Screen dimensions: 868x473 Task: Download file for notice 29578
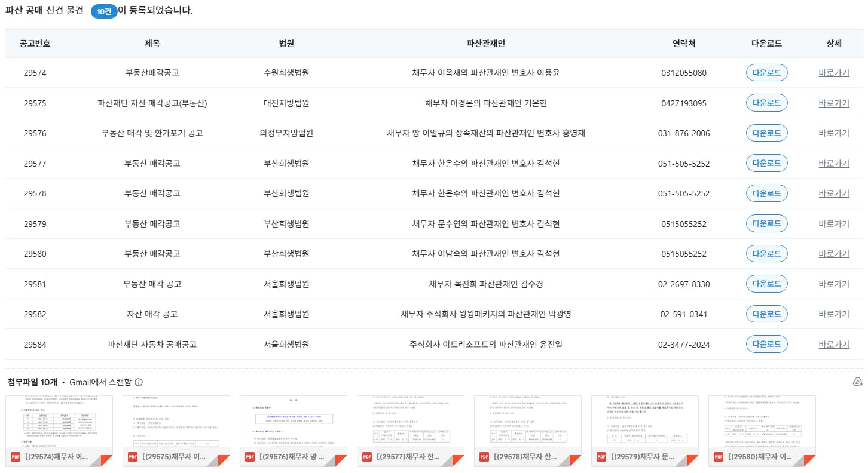tap(766, 193)
